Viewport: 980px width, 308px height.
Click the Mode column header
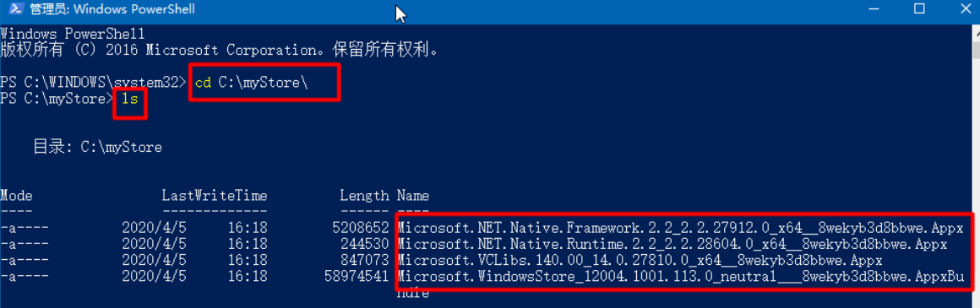tap(16, 196)
